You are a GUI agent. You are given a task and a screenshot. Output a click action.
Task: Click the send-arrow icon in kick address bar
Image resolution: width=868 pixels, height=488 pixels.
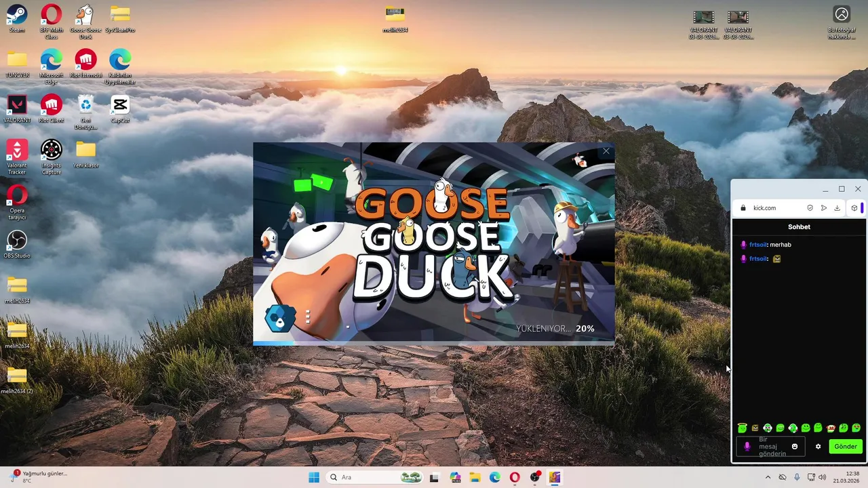click(x=823, y=208)
